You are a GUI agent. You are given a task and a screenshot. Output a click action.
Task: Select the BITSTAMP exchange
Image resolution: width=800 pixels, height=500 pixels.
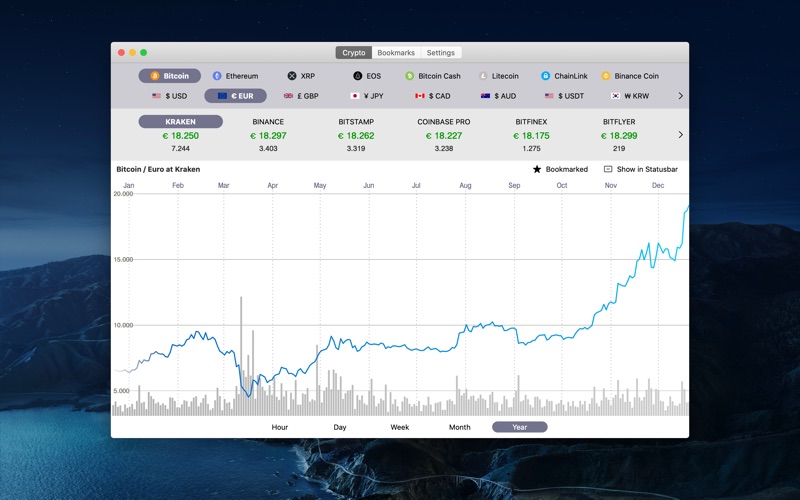point(356,122)
